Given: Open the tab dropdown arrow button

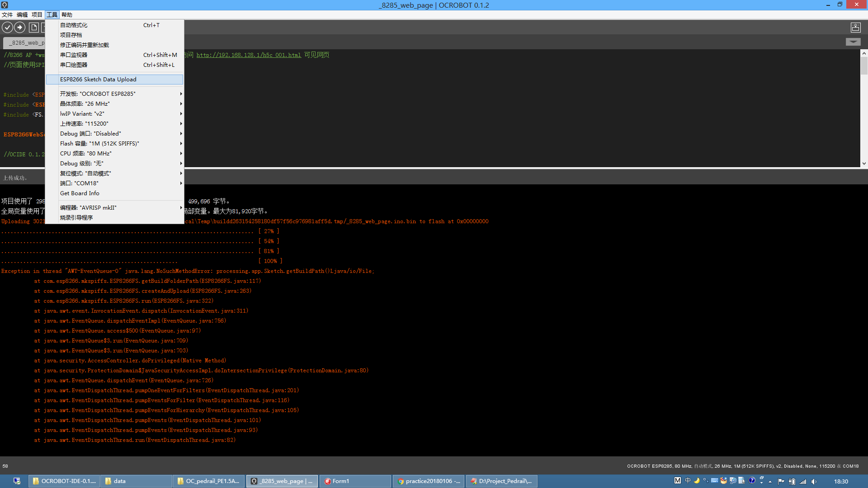Looking at the screenshot, I should point(853,42).
